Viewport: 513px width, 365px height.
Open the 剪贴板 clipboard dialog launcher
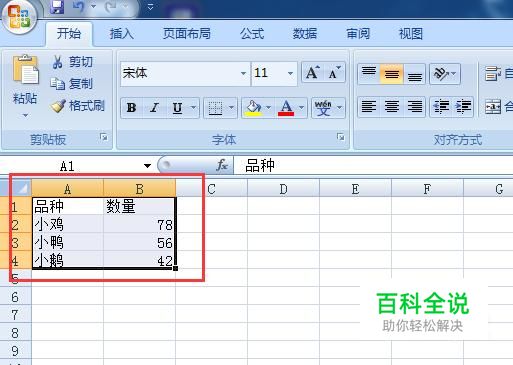point(104,137)
